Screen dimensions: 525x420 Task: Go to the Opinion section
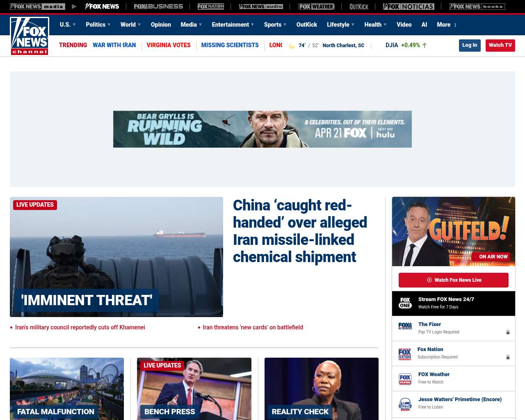point(161,25)
